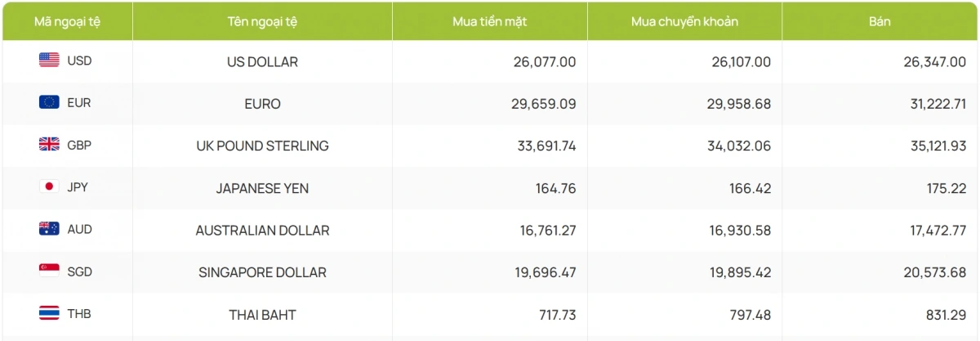
Task: Click the United States flag icon
Action: [x=49, y=60]
